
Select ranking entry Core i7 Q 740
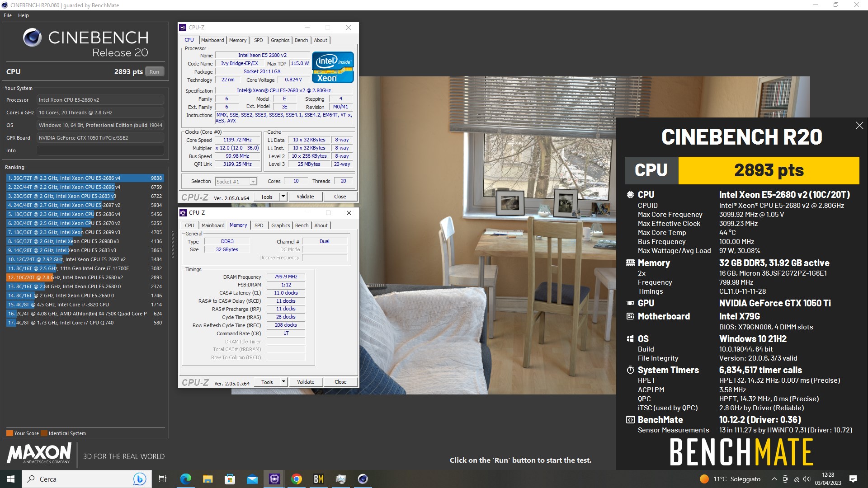[85, 323]
